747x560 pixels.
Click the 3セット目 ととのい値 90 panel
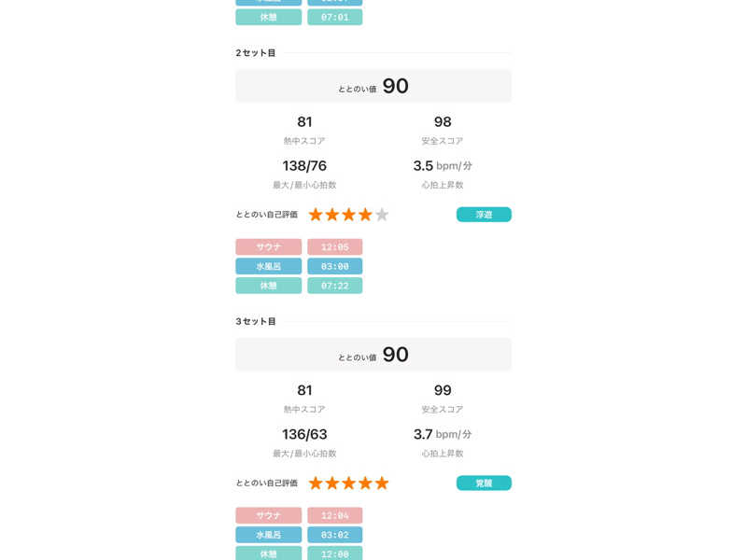pyautogui.click(x=373, y=355)
